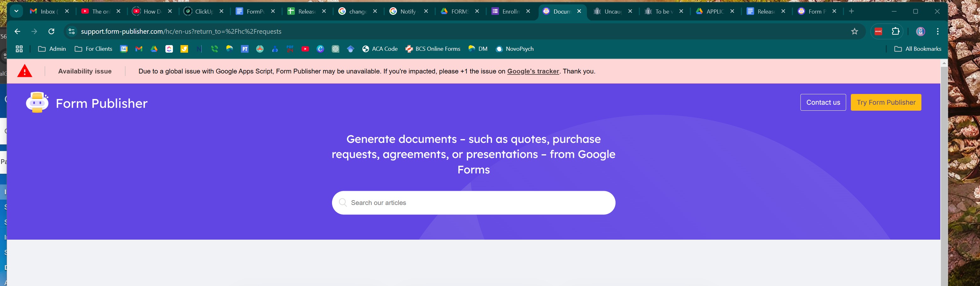The height and width of the screenshot is (286, 980).
Task: Click the Search our articles field
Action: 473,203
